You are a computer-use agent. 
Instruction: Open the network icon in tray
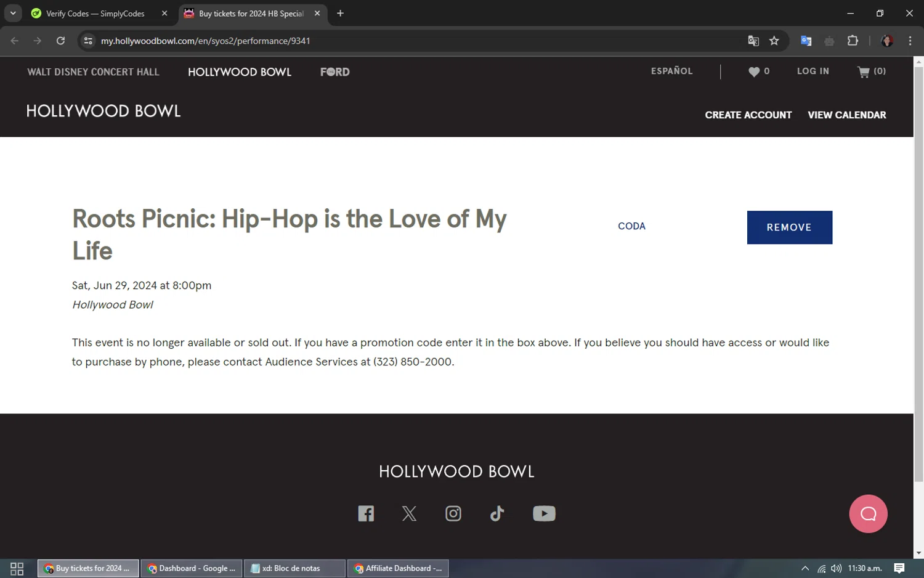pyautogui.click(x=821, y=568)
